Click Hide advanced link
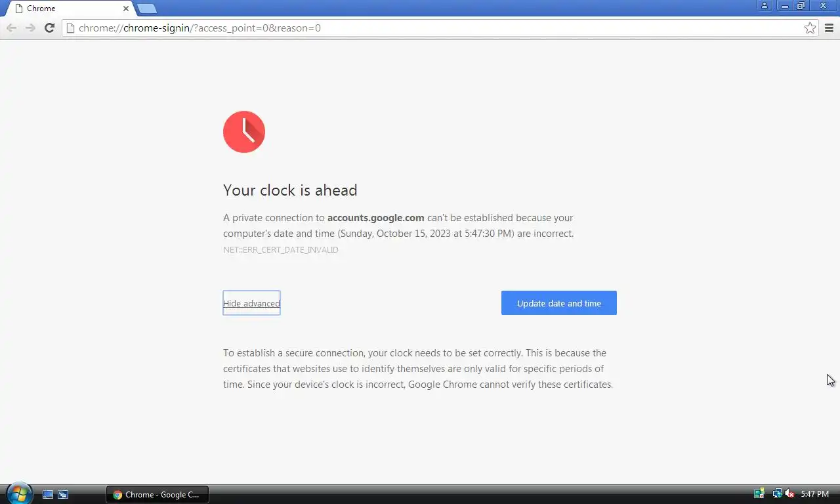This screenshot has width=840, height=504. [x=251, y=303]
